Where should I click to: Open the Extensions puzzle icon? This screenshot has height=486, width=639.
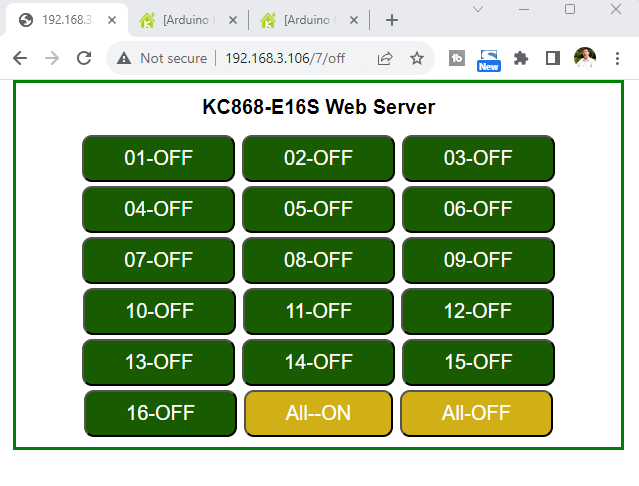pos(520,59)
